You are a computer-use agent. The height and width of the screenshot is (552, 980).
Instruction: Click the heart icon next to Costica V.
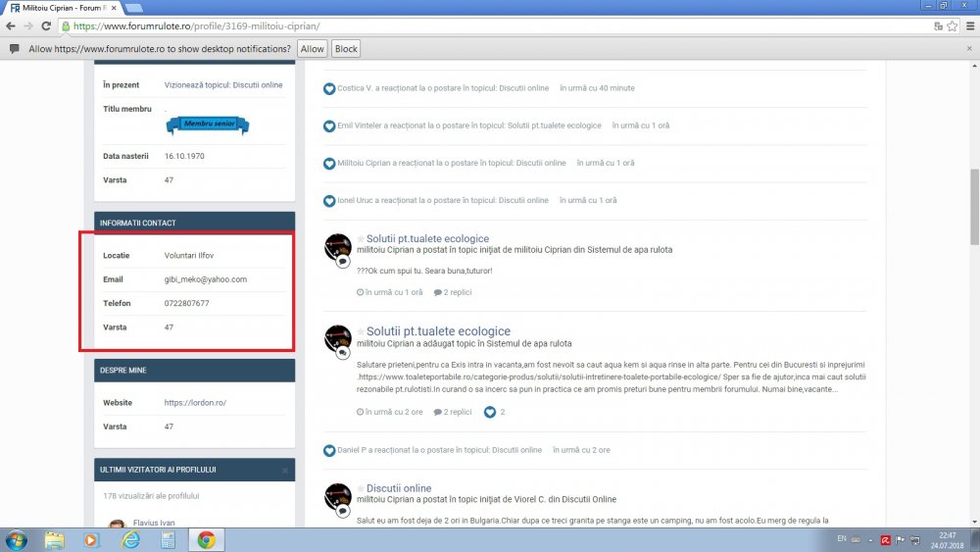(329, 88)
